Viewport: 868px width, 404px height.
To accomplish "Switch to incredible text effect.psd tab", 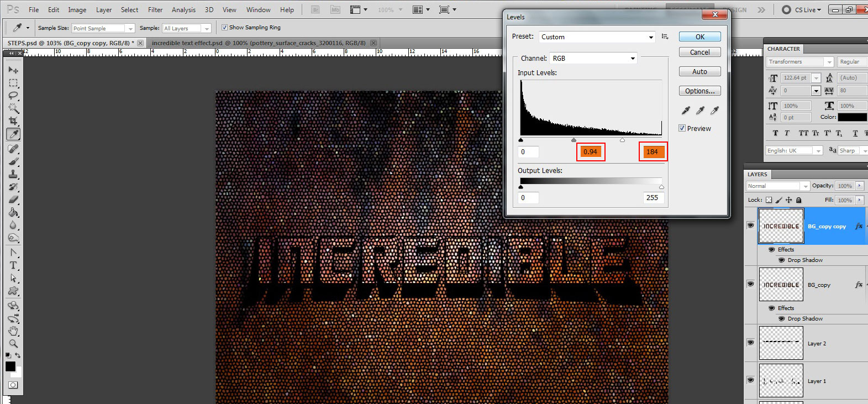I will 259,43.
